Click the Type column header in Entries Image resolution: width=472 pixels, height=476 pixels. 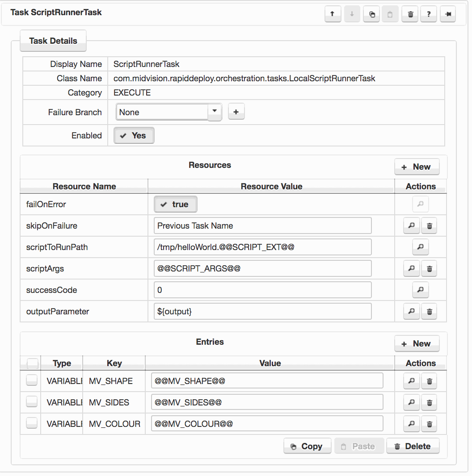pyautogui.click(x=62, y=363)
